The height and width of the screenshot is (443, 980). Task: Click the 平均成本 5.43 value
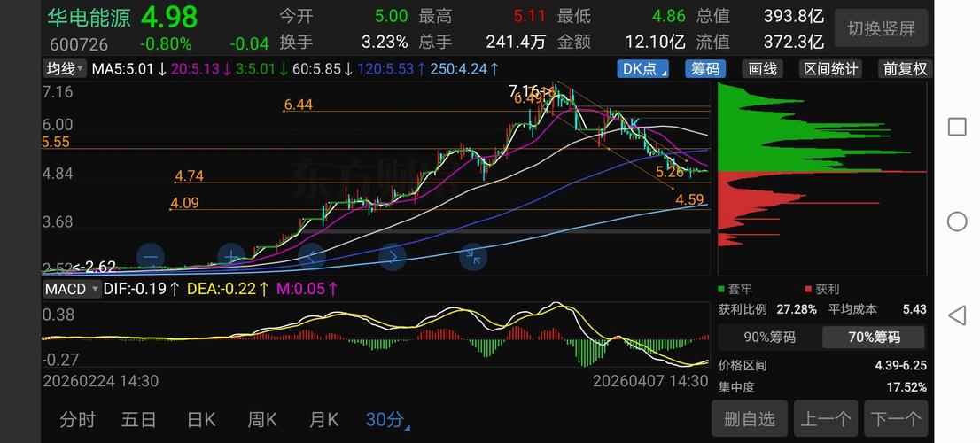point(914,309)
